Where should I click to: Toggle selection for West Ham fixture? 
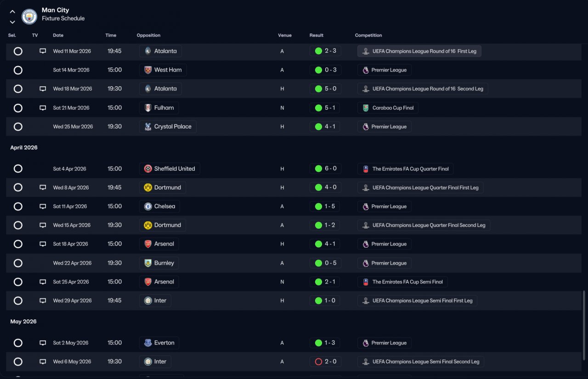(18, 70)
